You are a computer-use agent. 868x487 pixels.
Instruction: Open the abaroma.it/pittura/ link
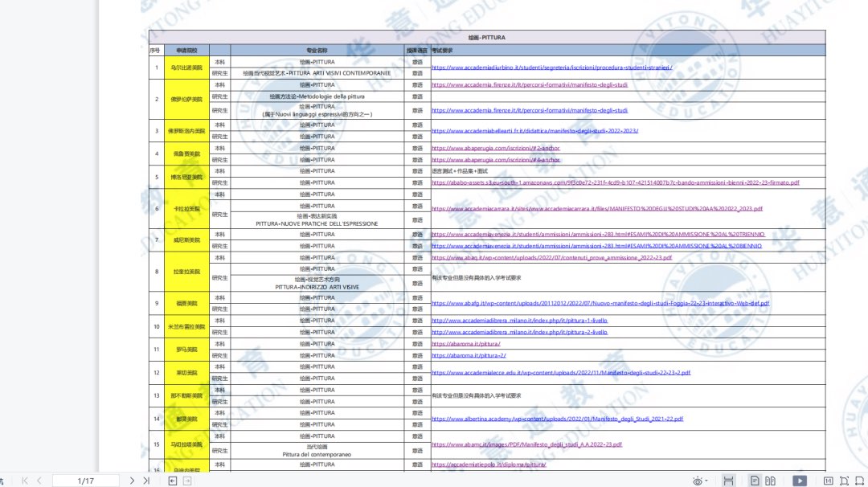(465, 344)
